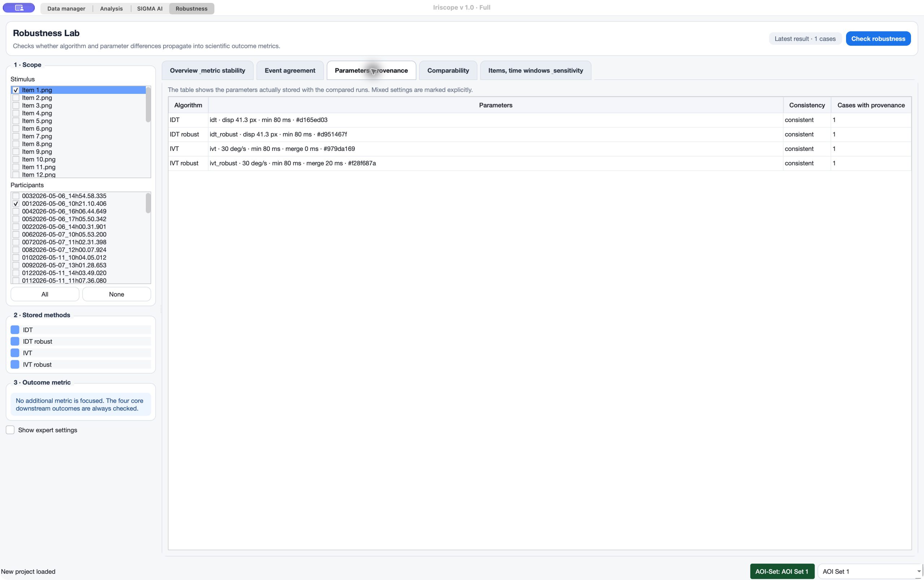Open the SIGMA AI tab
Screen dimensions: 924x580
click(149, 8)
